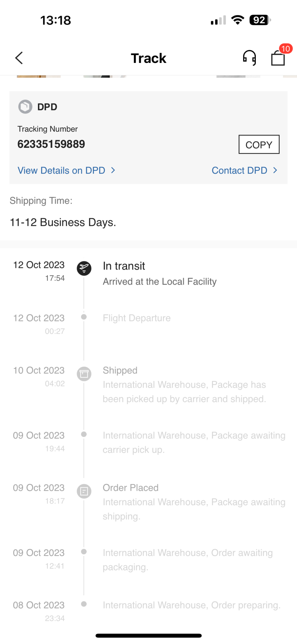Tap the Order preparing timeline dot

84,604
